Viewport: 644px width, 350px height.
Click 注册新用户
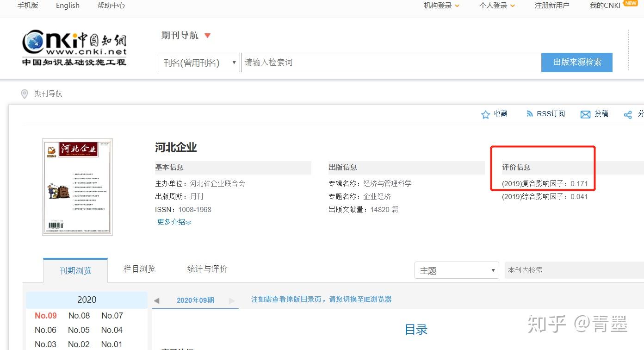tap(552, 6)
